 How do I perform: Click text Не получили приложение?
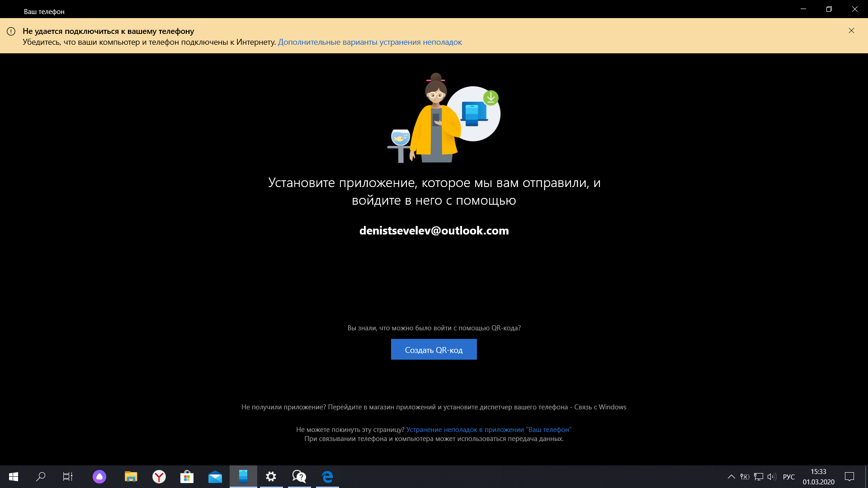tap(283, 407)
